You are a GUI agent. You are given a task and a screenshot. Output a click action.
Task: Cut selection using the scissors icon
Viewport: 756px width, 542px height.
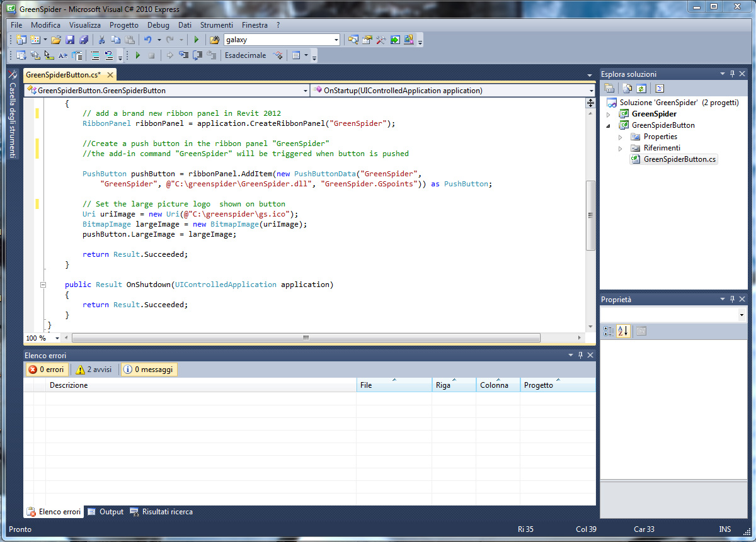pyautogui.click(x=101, y=40)
